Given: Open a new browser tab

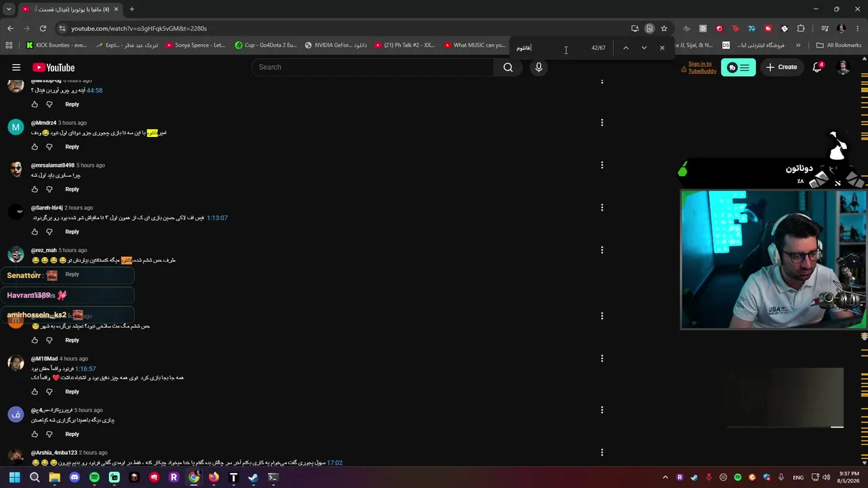Looking at the screenshot, I should (132, 9).
